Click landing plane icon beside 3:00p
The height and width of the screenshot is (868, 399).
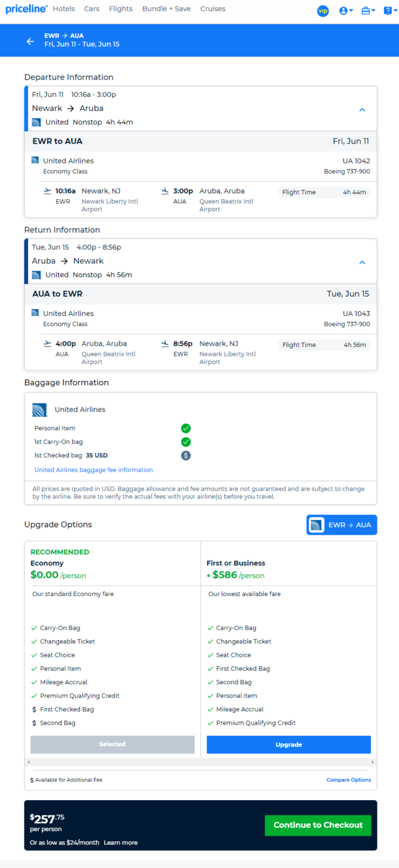[x=166, y=191]
